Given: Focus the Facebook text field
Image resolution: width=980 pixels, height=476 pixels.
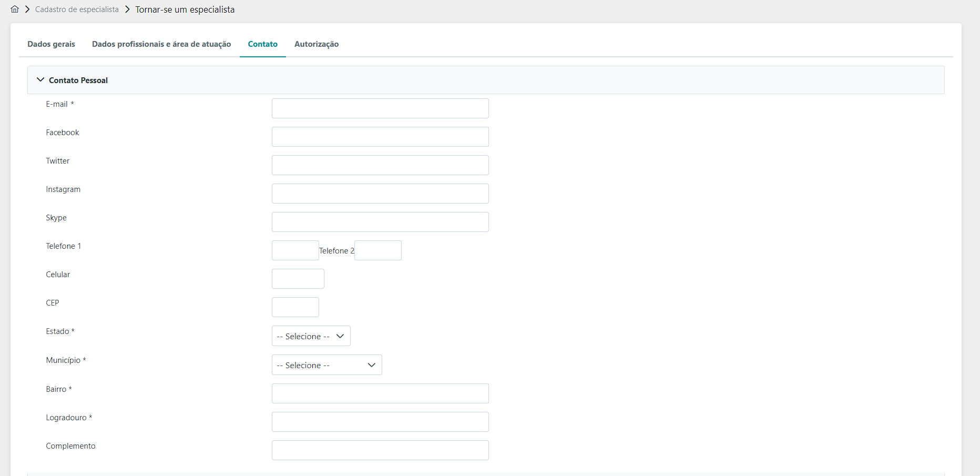Looking at the screenshot, I should tap(380, 137).
